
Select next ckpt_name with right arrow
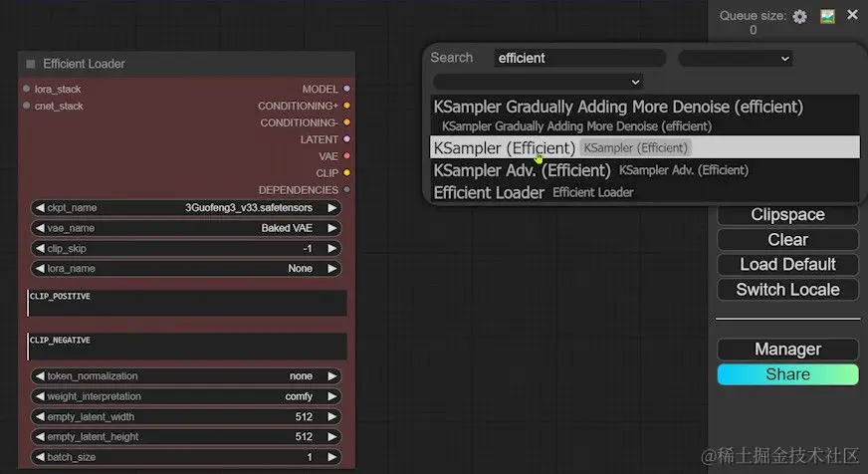coord(332,208)
